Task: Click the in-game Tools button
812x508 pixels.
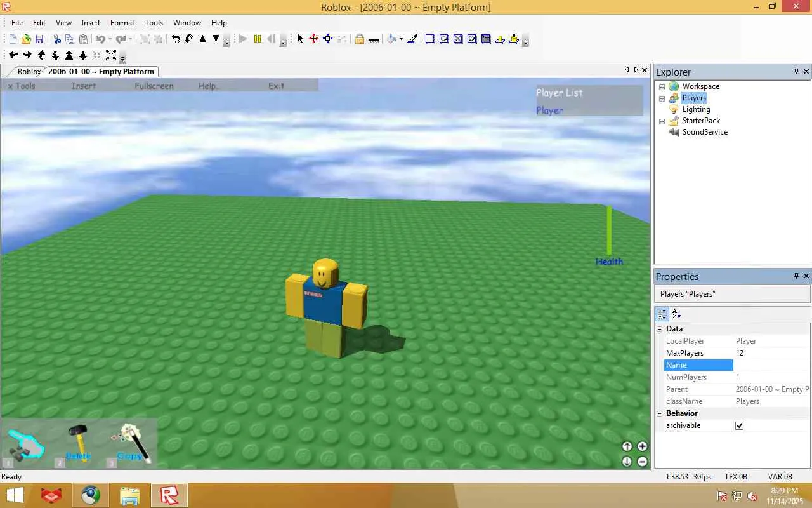Action: click(22, 86)
